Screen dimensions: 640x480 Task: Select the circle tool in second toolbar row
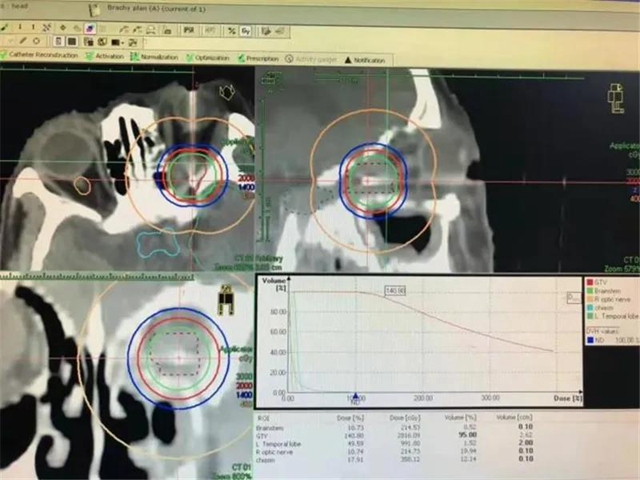tap(37, 41)
